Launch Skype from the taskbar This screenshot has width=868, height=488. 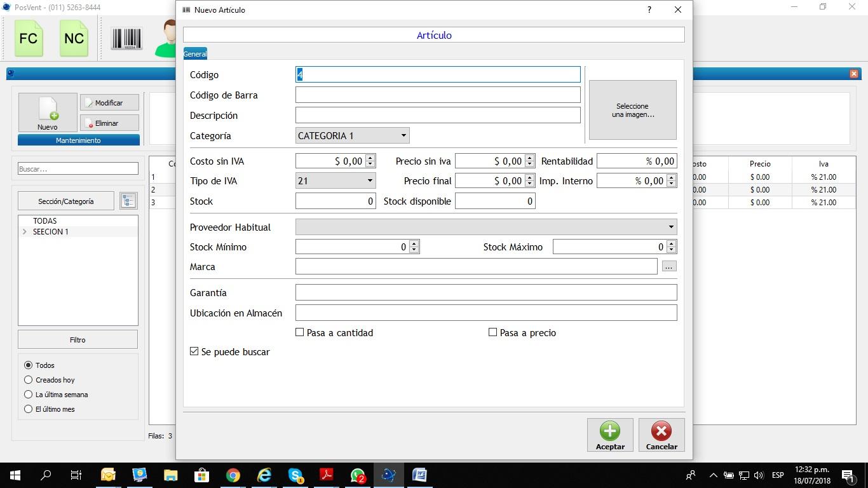[295, 475]
